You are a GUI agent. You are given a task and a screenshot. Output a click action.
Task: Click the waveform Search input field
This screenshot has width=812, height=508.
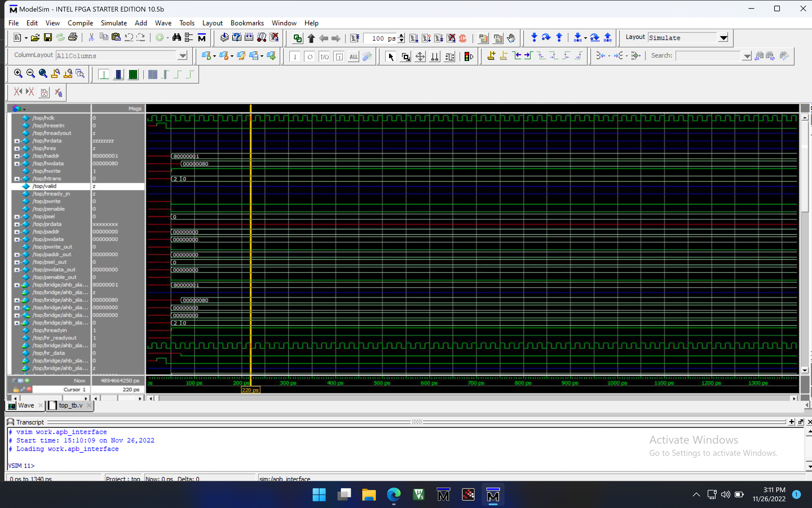(x=708, y=56)
